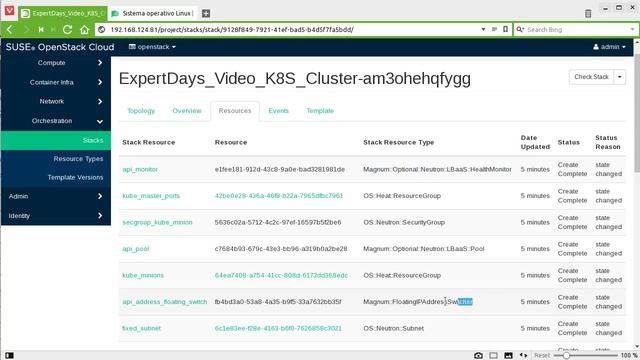Collapse the Orchestration sidebar section
The image size is (640, 360).
(x=56, y=121)
